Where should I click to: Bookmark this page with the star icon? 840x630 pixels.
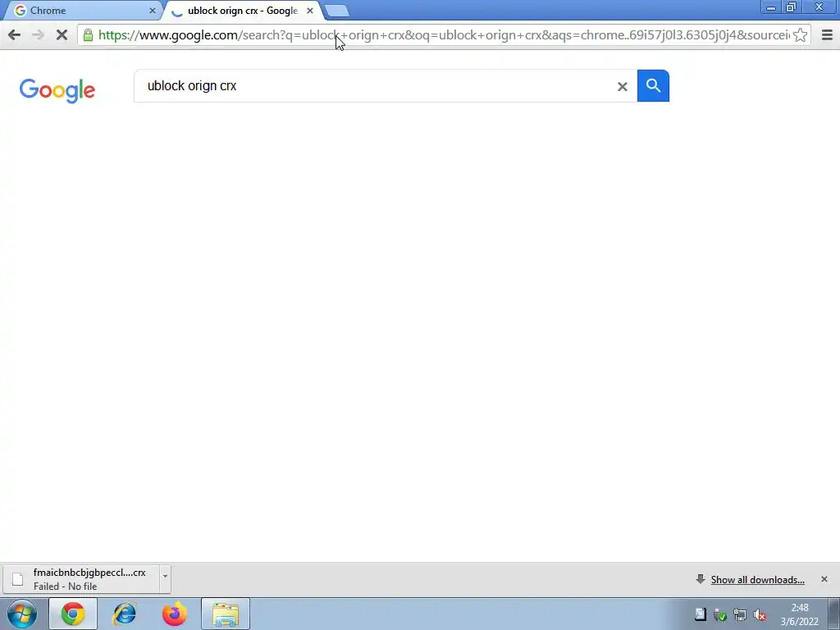point(800,35)
